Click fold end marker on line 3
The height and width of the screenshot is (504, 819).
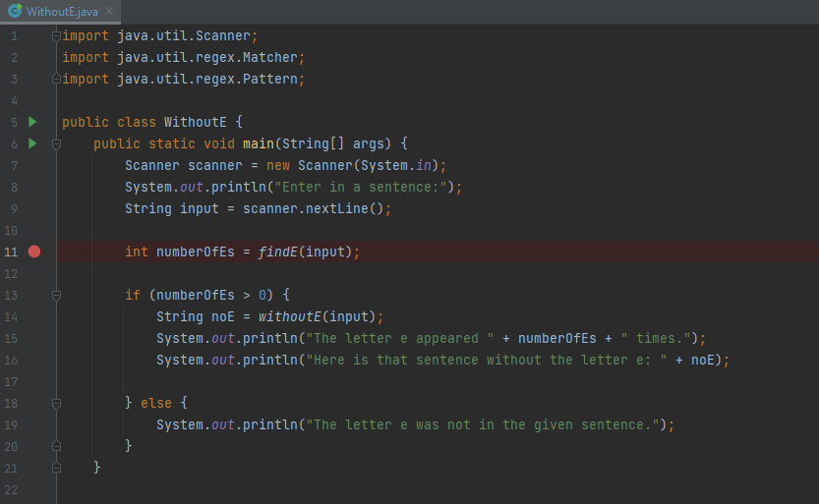[57, 80]
